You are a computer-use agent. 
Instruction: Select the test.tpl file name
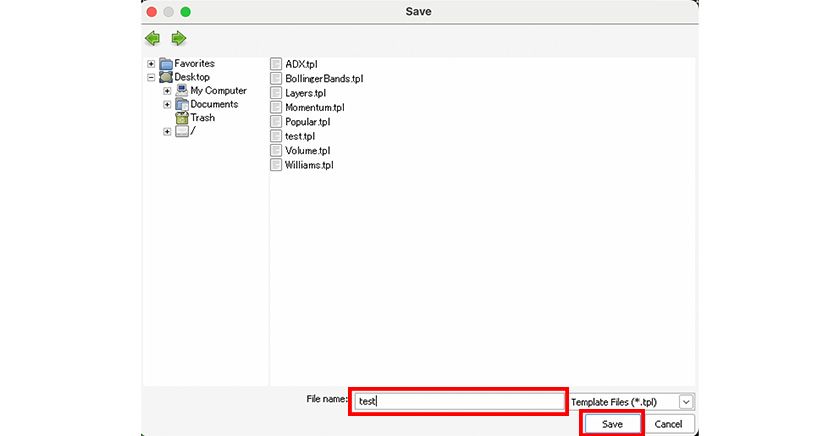click(300, 137)
